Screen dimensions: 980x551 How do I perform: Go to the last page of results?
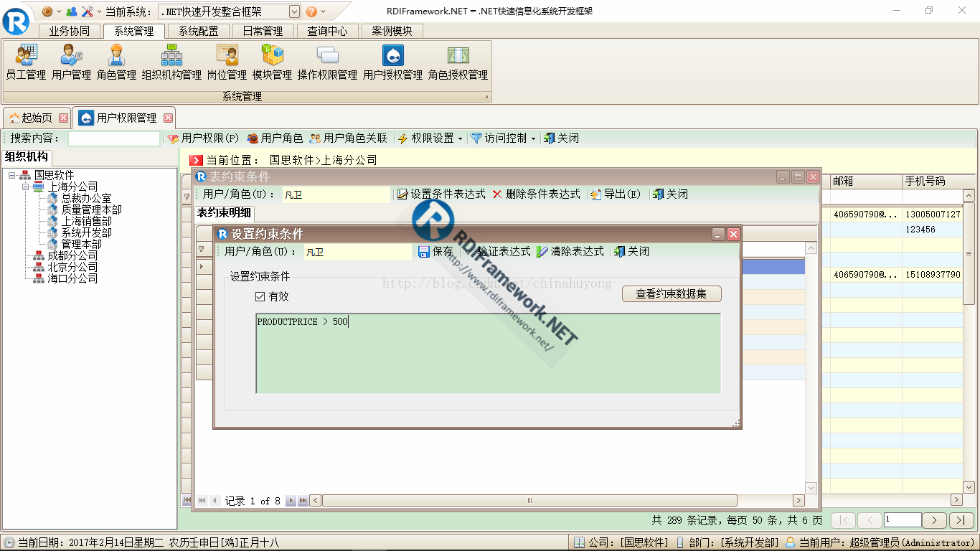point(961,520)
